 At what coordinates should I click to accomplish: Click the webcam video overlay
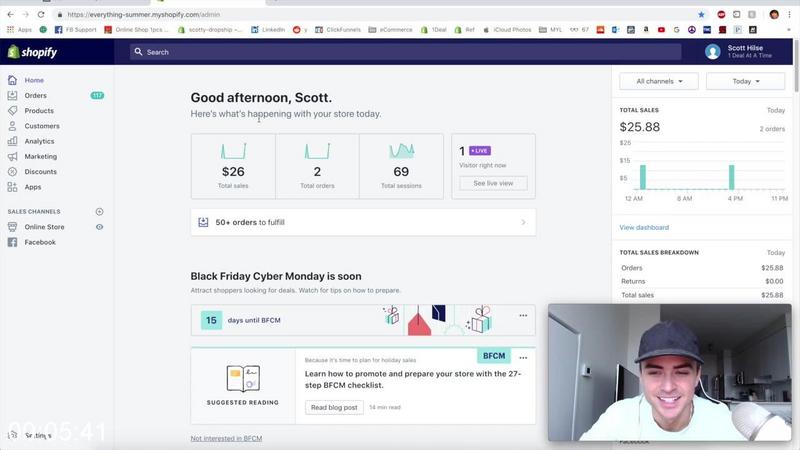pos(669,372)
